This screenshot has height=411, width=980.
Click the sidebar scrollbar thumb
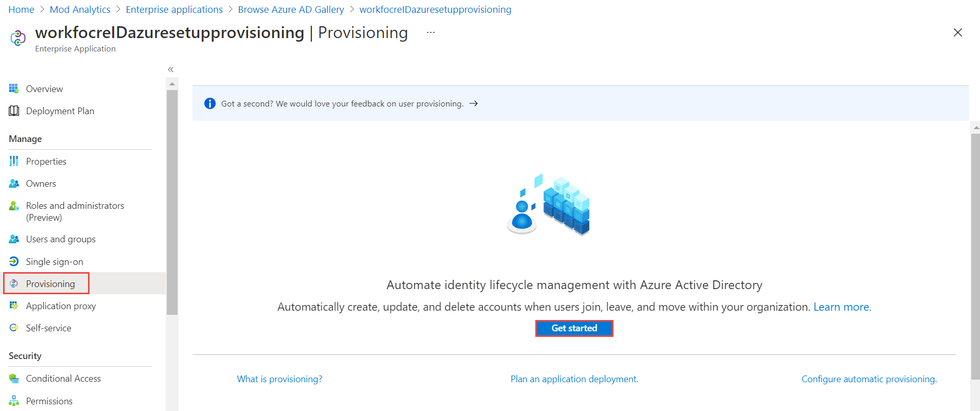tap(172, 202)
